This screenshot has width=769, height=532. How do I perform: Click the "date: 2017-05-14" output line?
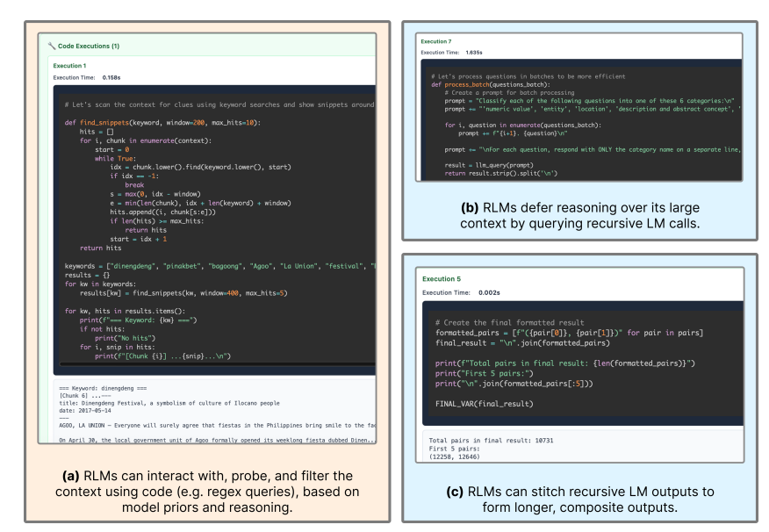coord(85,410)
